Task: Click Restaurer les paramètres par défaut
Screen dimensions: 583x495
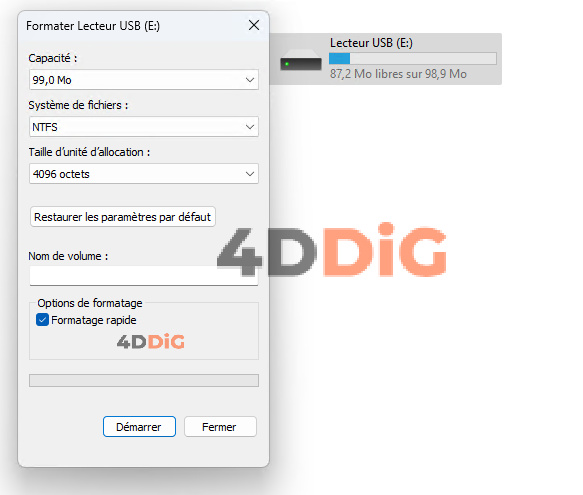Action: (x=123, y=217)
